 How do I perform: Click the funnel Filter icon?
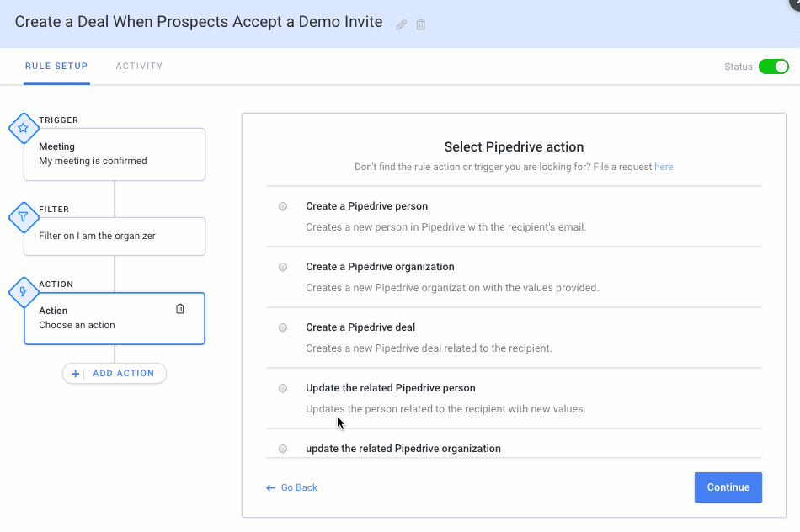click(24, 217)
